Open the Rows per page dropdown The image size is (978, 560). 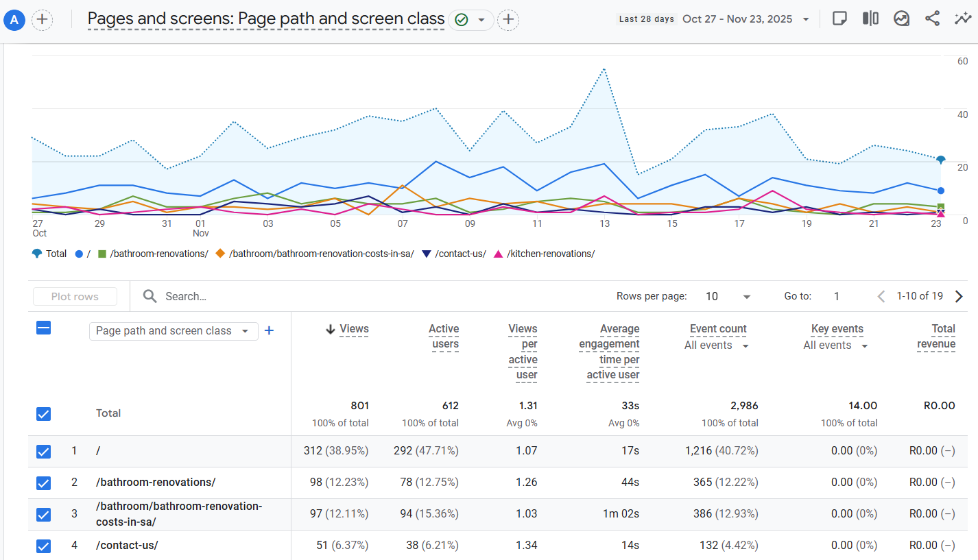click(728, 297)
